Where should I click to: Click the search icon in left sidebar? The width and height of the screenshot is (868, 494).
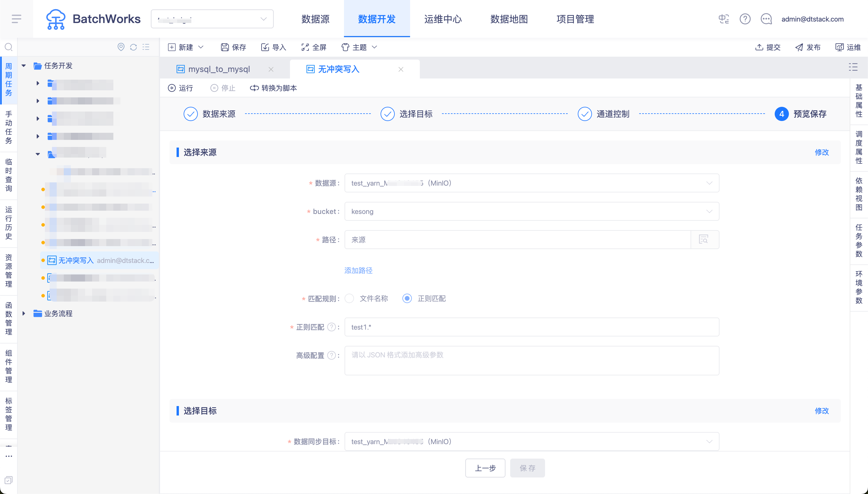[9, 47]
